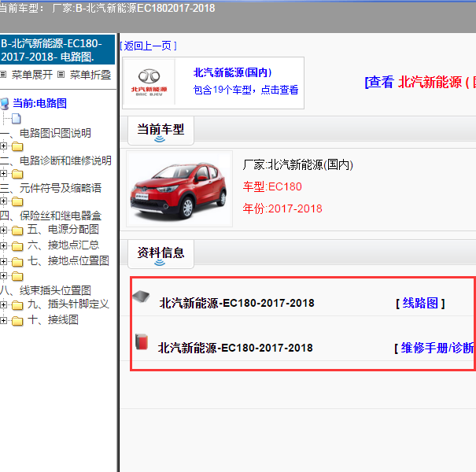Viewport: 476px width, 472px height.
Task: Expand the 七、接地点位置图 tree node
Action: point(3,261)
